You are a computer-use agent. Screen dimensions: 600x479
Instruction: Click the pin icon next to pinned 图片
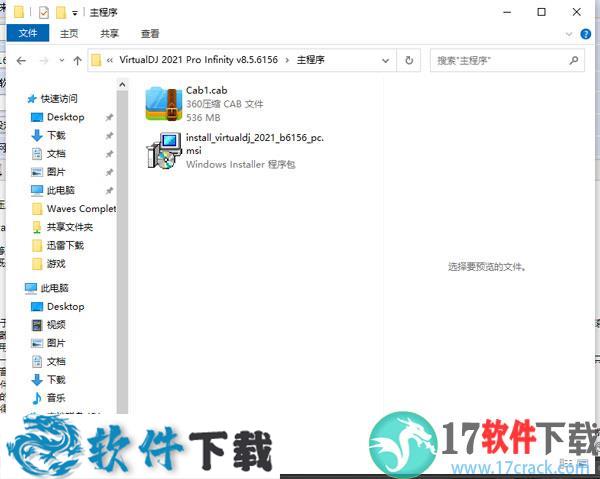[109, 172]
